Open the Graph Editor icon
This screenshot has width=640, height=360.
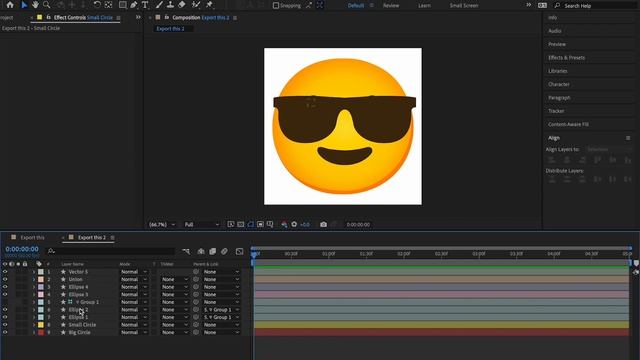(x=240, y=251)
